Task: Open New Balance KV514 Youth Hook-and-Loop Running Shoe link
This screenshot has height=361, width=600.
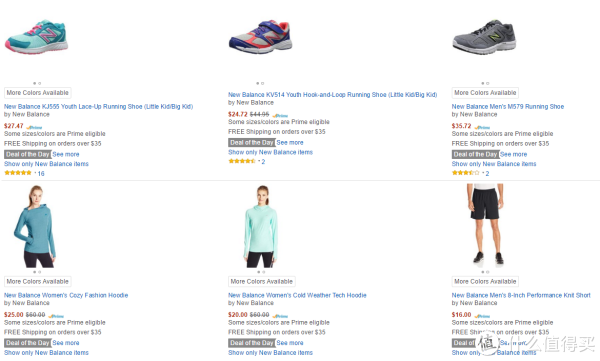Action: coord(333,95)
